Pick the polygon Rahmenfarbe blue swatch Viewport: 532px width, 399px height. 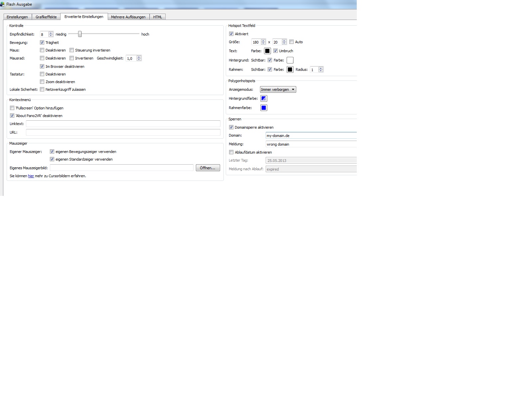click(x=264, y=108)
